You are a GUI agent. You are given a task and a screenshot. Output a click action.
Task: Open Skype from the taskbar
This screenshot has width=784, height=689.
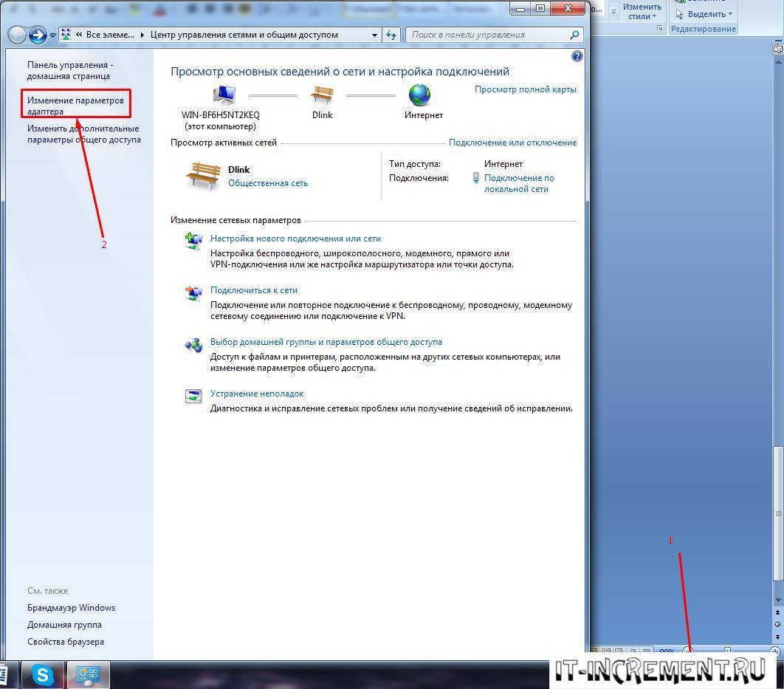[x=43, y=674]
